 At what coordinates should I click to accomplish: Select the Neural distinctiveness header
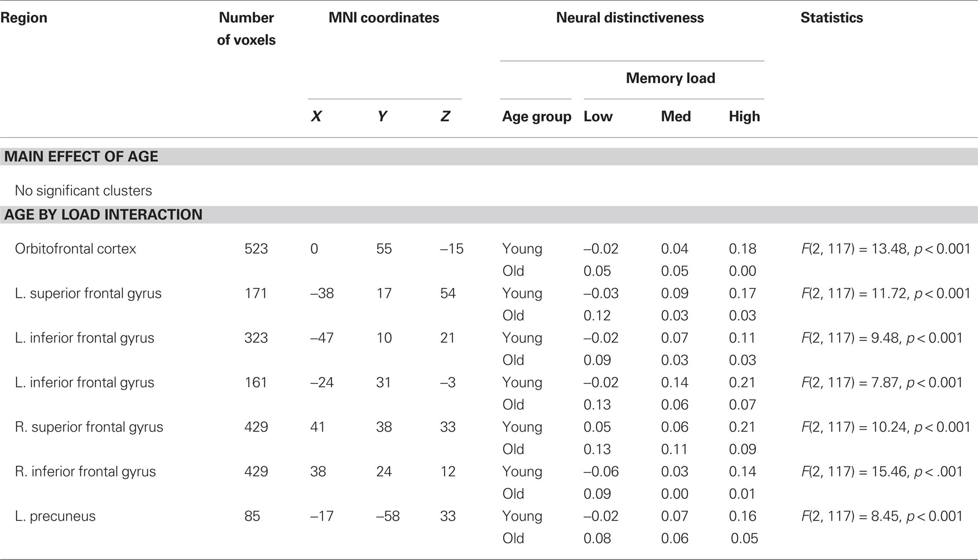(630, 18)
